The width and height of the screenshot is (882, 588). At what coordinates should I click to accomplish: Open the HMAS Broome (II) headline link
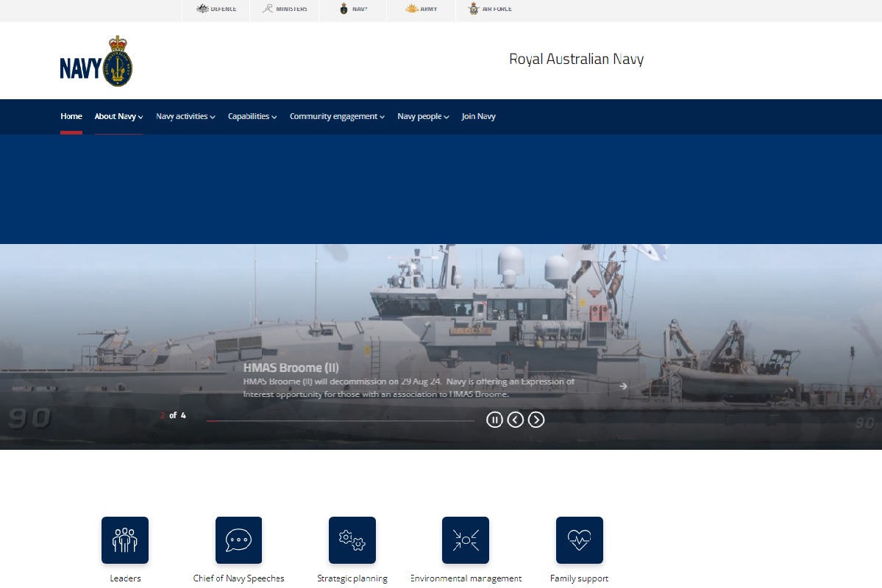[x=291, y=367]
